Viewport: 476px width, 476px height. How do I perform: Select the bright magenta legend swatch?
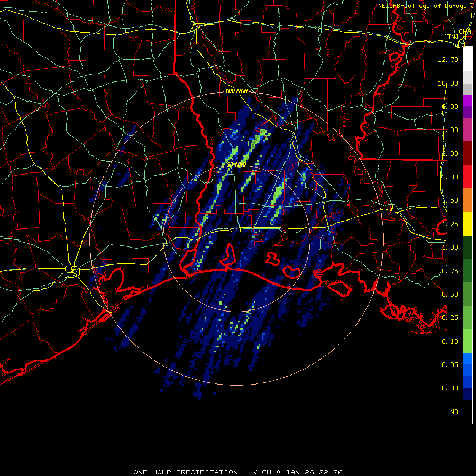pos(467,100)
